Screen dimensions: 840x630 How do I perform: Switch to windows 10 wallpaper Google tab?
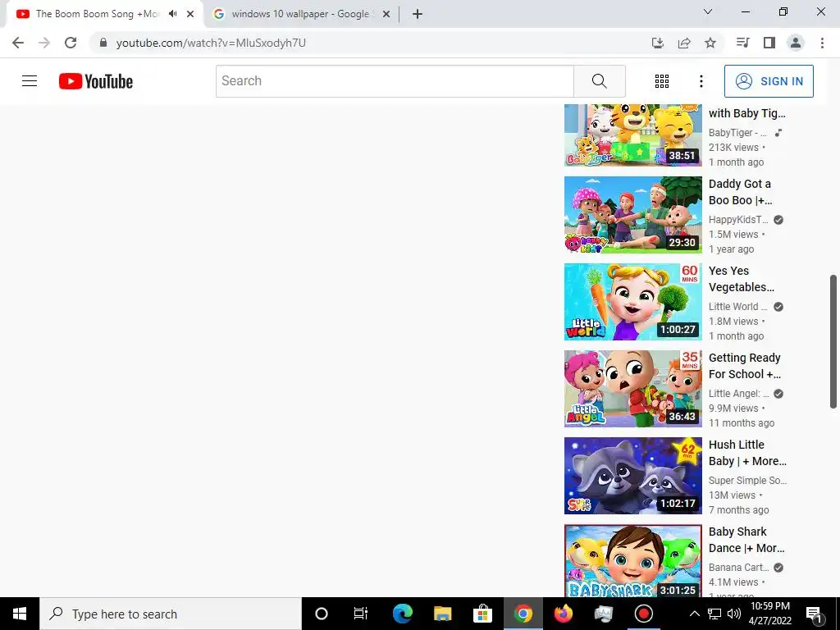coord(300,14)
